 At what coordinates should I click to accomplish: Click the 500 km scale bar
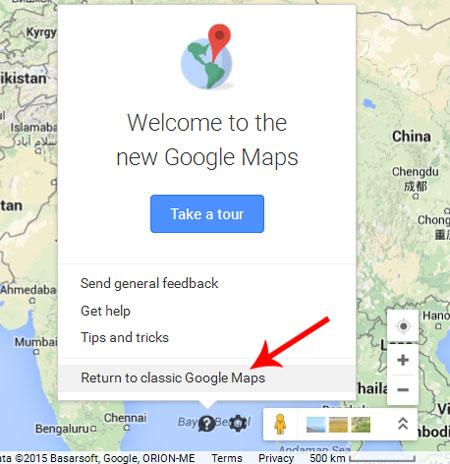coord(362,458)
